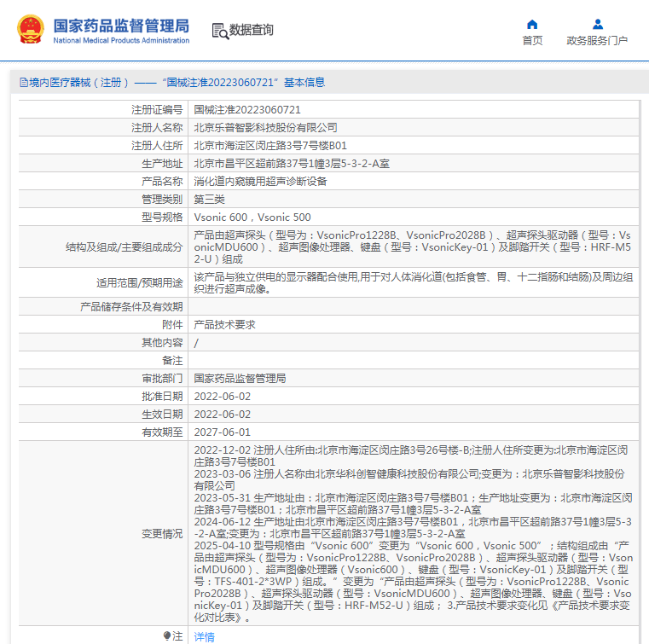
Task: Open the 政务服务门户 menu label
Action: tap(597, 41)
